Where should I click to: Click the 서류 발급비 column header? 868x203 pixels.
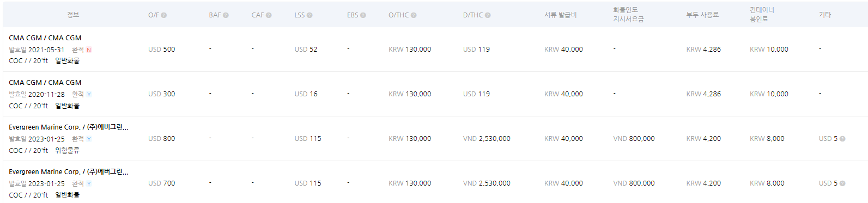tap(561, 15)
